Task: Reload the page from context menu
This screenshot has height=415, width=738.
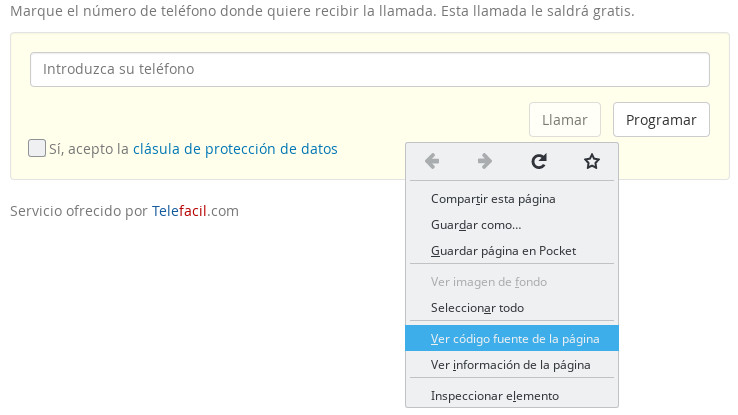Action: click(x=538, y=161)
